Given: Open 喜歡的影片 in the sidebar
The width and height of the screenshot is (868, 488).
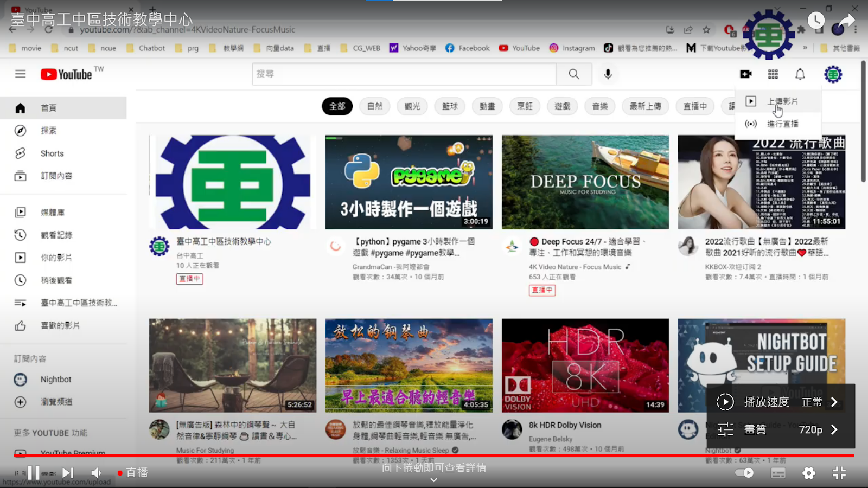Looking at the screenshot, I should coord(63,325).
